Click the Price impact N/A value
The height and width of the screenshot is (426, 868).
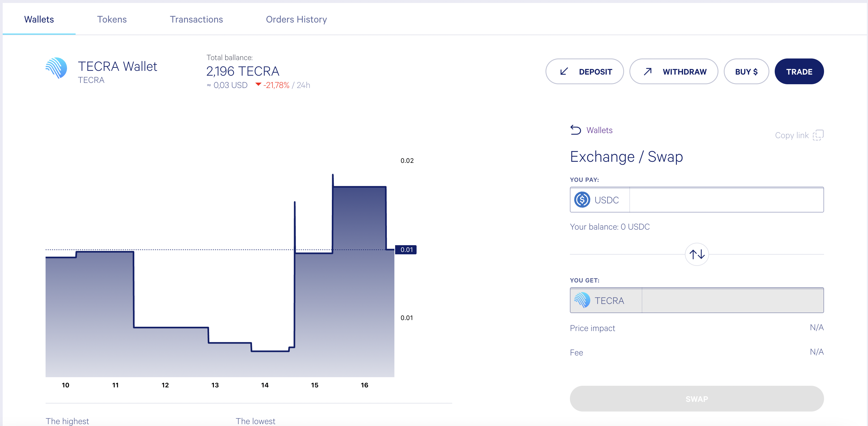point(817,328)
